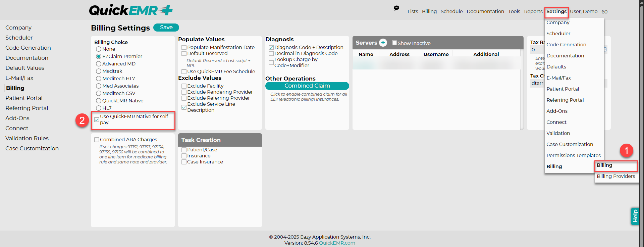
Task: Click the Save button
Action: (x=166, y=28)
